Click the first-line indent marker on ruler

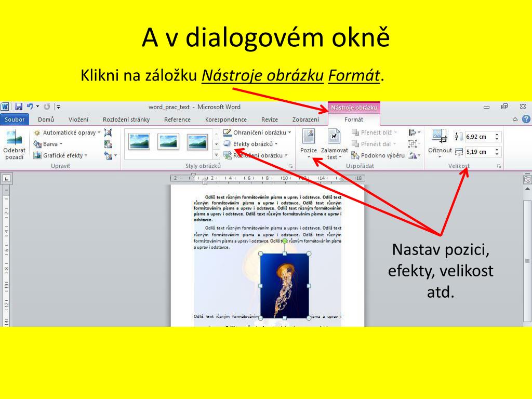click(x=193, y=176)
